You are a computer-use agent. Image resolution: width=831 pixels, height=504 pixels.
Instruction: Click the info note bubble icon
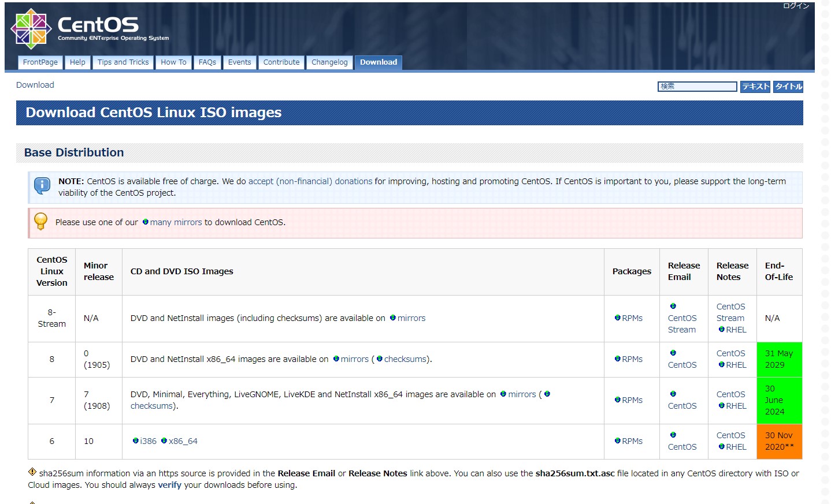pyautogui.click(x=42, y=185)
